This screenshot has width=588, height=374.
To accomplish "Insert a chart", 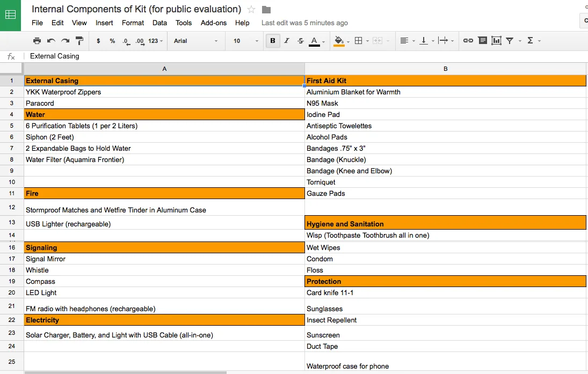I will [x=496, y=40].
